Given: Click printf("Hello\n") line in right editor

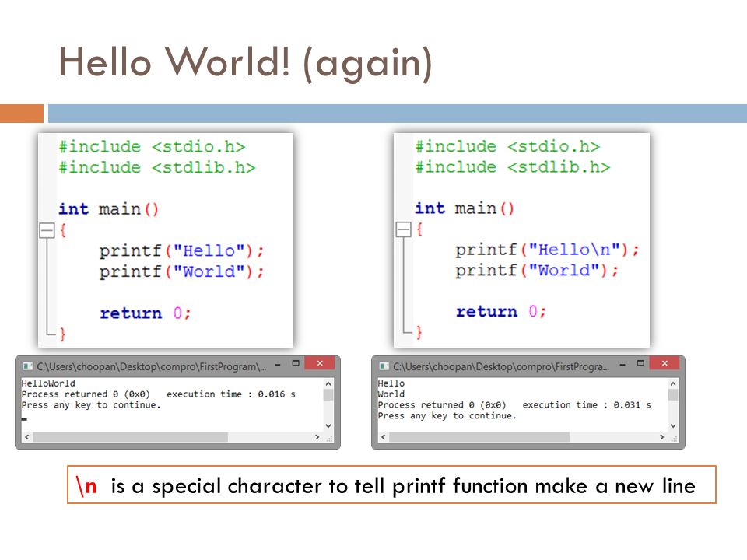Looking at the screenshot, I should pos(547,250).
